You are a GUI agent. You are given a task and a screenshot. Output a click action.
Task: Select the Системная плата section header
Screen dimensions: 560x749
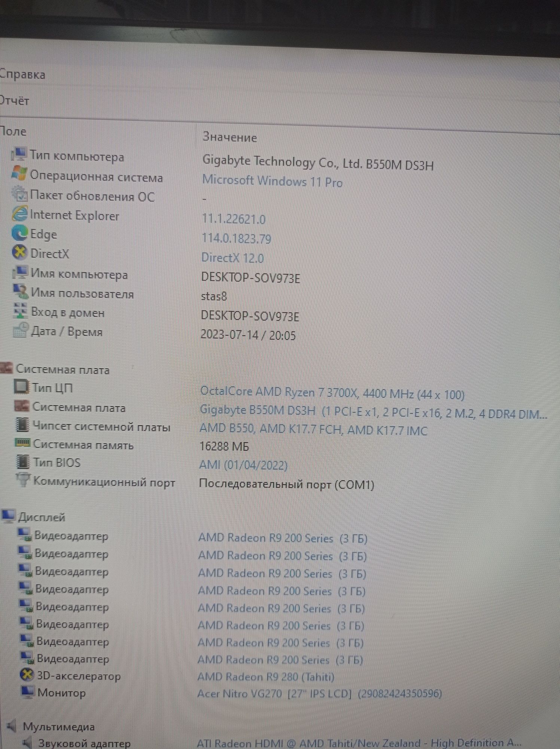click(63, 370)
